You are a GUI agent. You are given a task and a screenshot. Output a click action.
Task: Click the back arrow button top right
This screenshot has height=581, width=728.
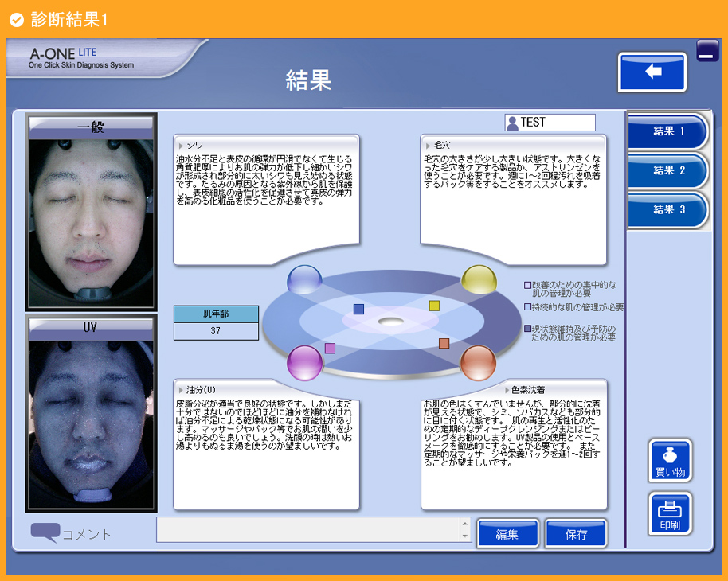(x=652, y=72)
